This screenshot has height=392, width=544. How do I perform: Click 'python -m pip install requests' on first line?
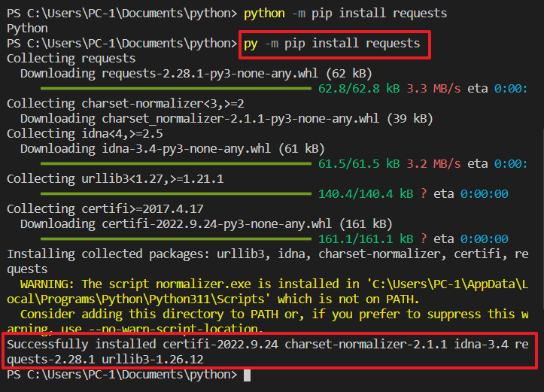[x=345, y=14]
